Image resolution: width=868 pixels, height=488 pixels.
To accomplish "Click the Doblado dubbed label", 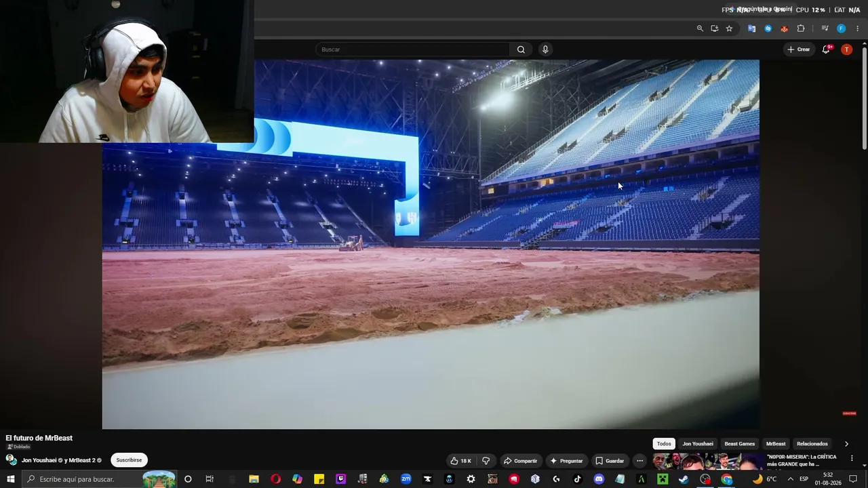I will [x=18, y=447].
